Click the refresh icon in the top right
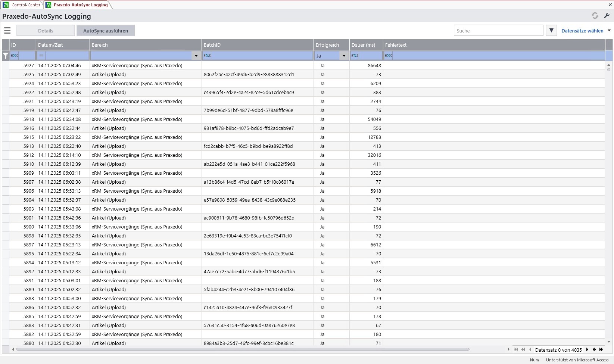The width and height of the screenshot is (614, 364). (595, 16)
